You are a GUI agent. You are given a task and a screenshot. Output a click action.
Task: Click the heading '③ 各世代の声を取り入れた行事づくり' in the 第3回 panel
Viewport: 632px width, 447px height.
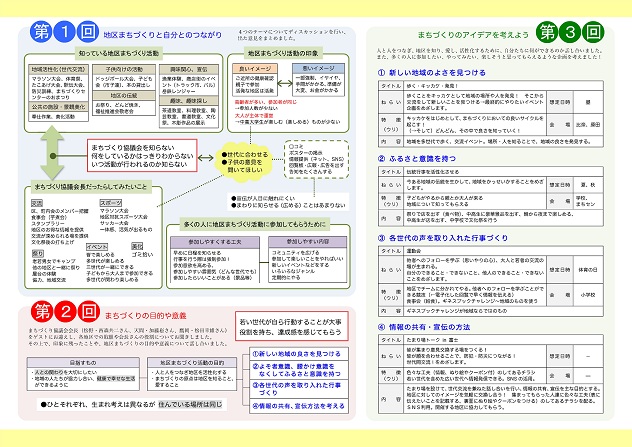443,238
